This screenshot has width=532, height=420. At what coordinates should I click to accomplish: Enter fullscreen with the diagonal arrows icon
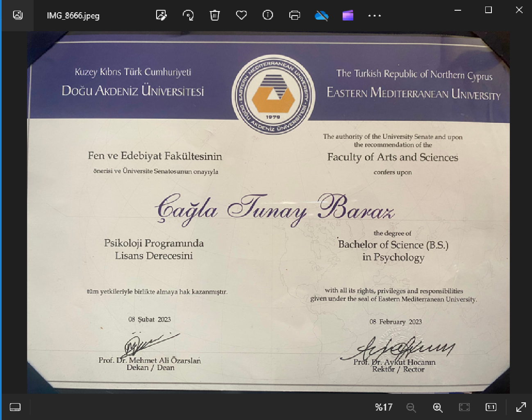tap(521, 407)
